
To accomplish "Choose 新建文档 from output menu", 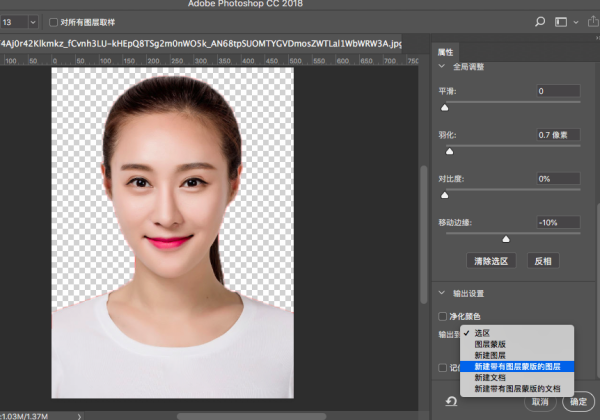I will (517, 378).
